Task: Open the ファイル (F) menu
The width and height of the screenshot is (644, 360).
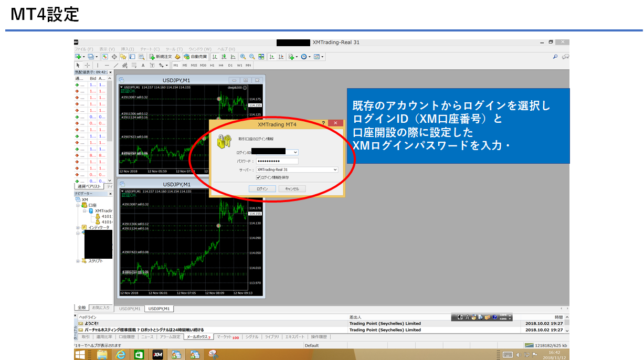Action: [x=84, y=49]
